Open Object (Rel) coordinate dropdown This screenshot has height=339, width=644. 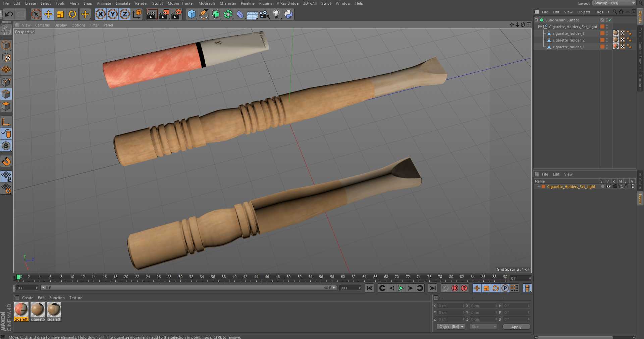451,327
